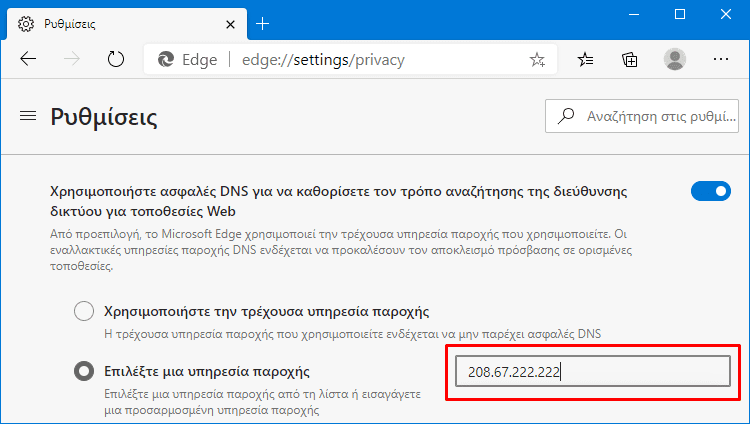The image size is (750, 424).
Task: Click the gear icon on the tab
Action: point(26,24)
